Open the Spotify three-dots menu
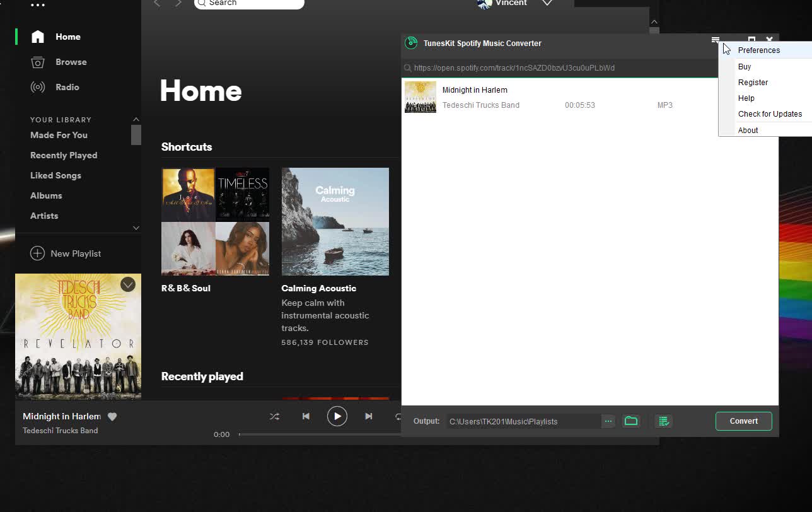Image resolution: width=812 pixels, height=512 pixels. [38, 4]
